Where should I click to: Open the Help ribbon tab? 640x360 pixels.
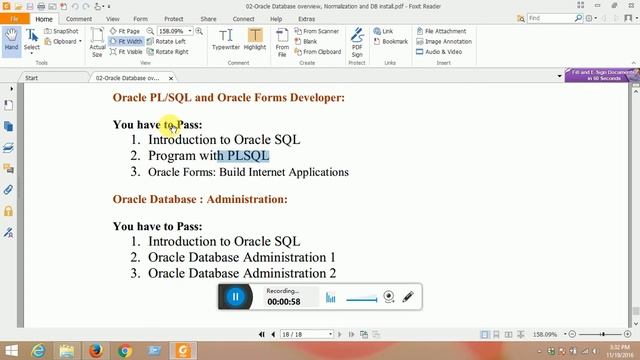[x=276, y=19]
